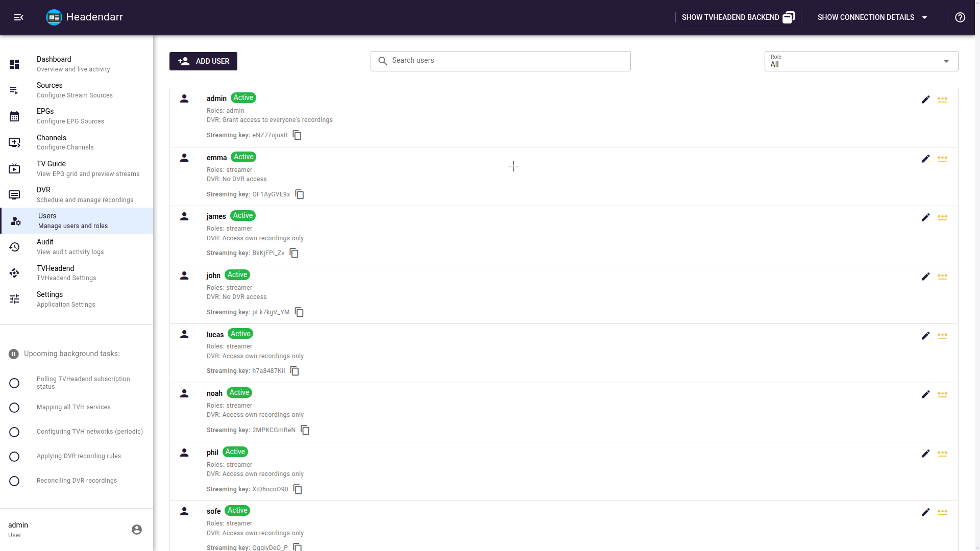Open the Dashboard from the sidebar

click(x=54, y=64)
